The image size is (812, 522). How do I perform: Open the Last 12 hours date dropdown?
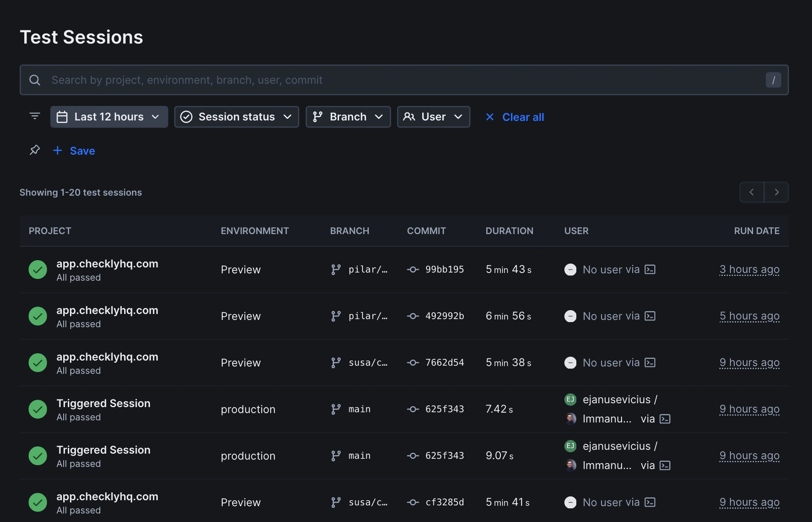pos(109,116)
